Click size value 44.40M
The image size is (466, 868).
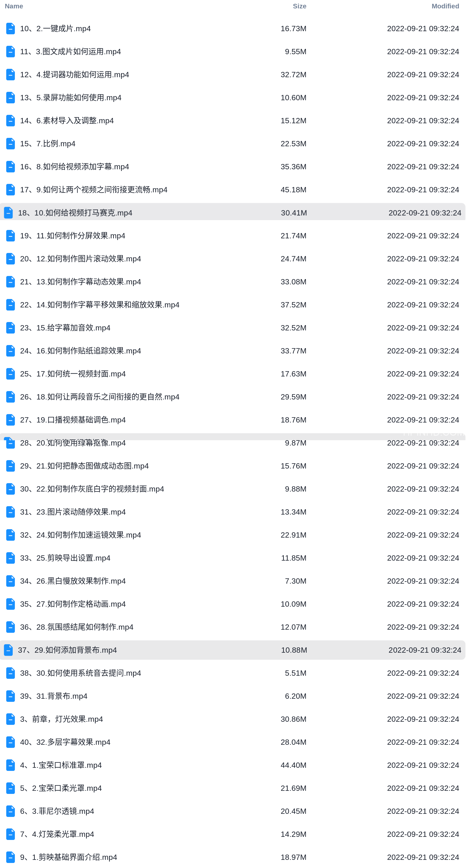(293, 765)
